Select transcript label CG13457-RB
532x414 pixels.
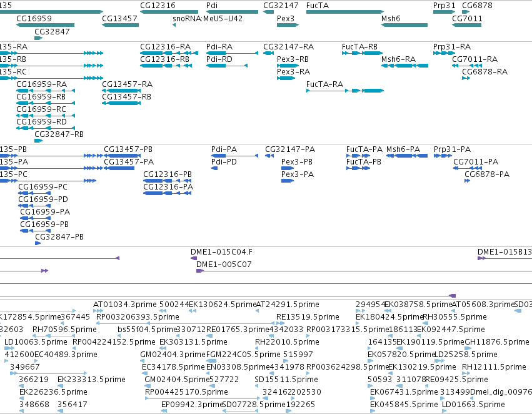click(x=126, y=97)
